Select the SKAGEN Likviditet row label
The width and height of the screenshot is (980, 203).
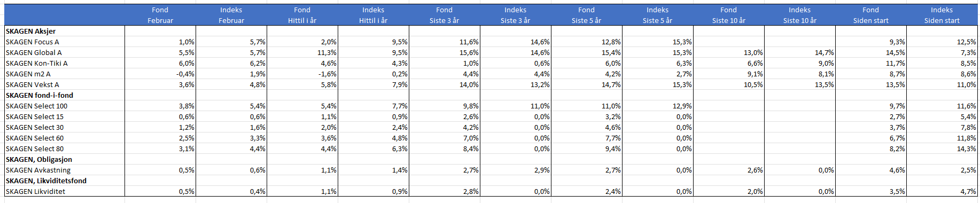point(65,191)
